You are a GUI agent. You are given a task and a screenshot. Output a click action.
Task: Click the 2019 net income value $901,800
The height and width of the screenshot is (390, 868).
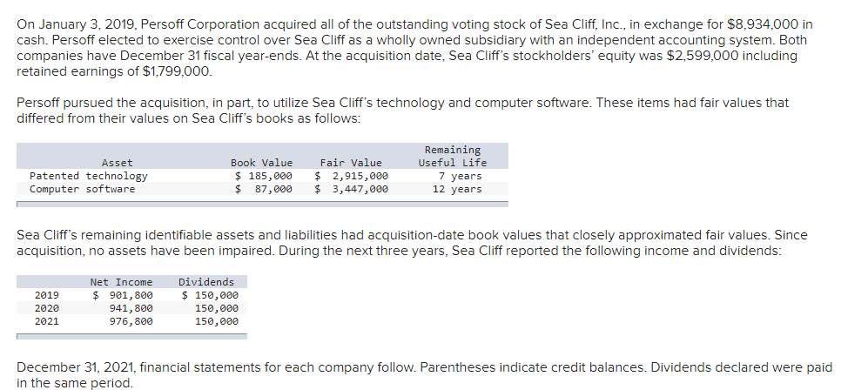(123, 295)
